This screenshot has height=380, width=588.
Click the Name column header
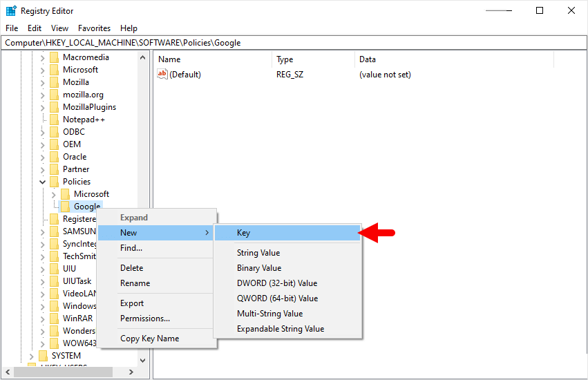point(213,59)
